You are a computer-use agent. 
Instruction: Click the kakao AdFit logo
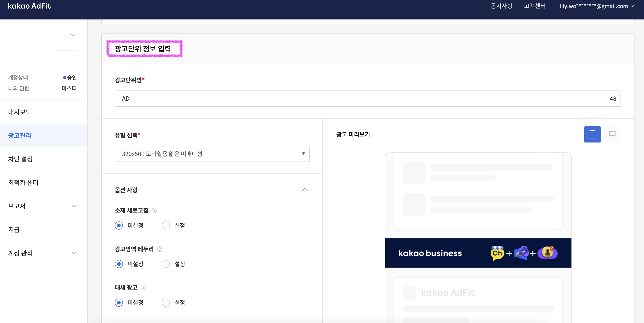[x=30, y=6]
